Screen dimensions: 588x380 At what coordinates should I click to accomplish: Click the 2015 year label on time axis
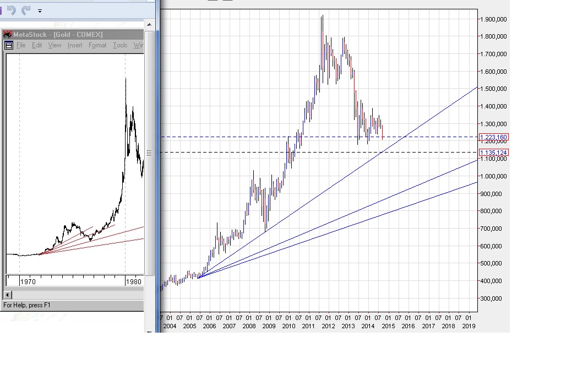(388, 326)
